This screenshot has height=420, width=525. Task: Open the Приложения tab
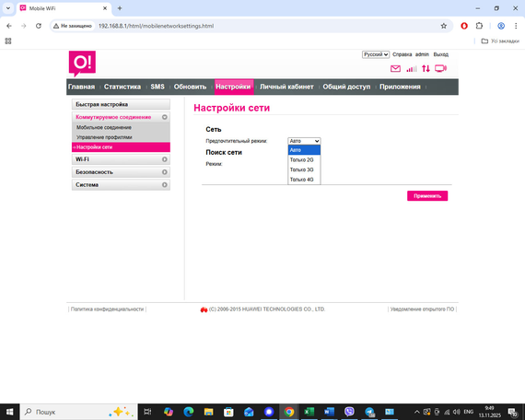tap(400, 87)
